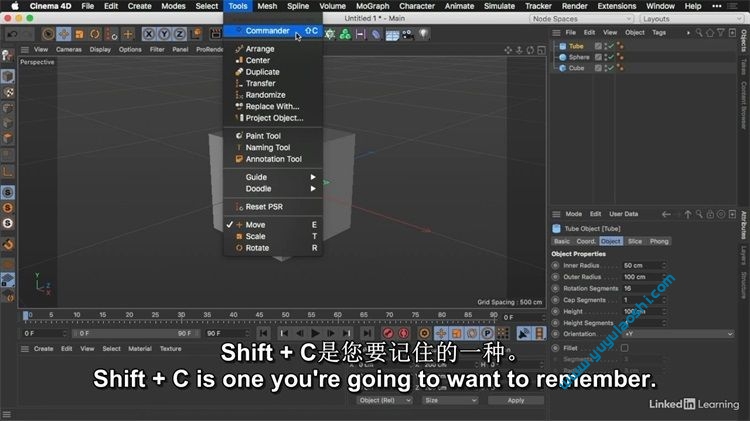The width and height of the screenshot is (750, 421).
Task: Toggle the Y axis lock icon
Action: point(163,34)
